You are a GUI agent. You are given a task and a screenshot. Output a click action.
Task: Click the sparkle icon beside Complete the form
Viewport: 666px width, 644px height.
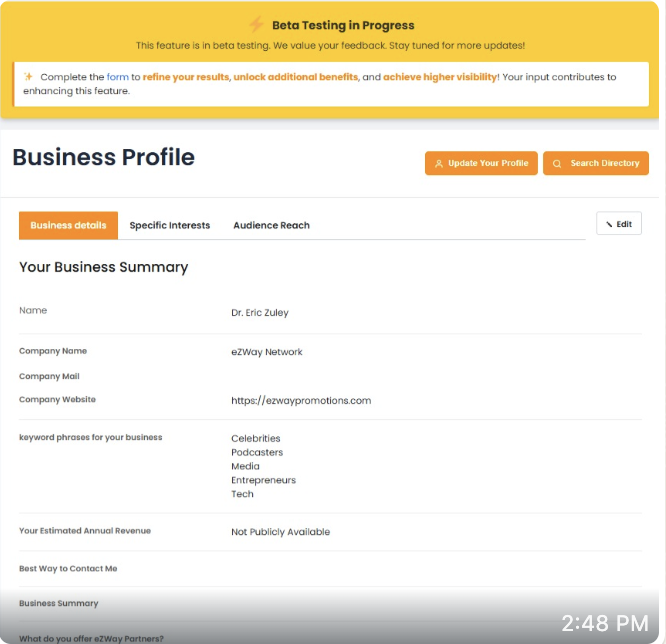pos(28,76)
